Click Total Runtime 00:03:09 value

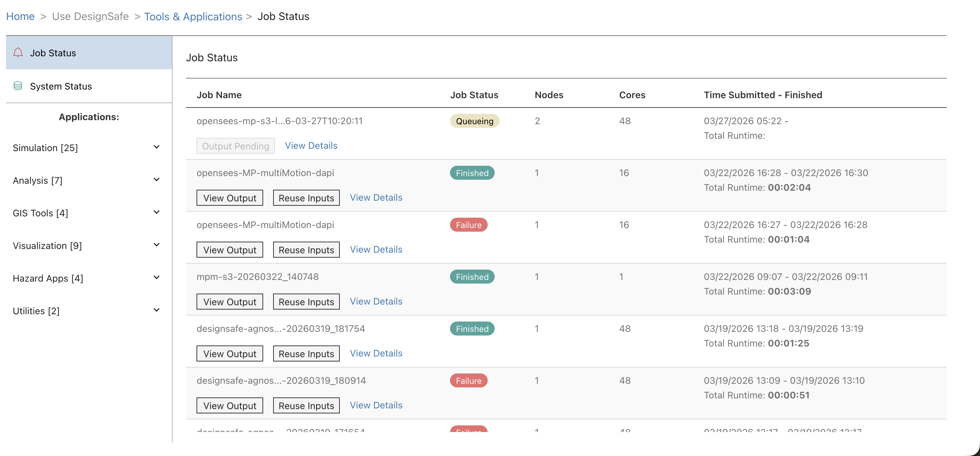[x=789, y=292]
